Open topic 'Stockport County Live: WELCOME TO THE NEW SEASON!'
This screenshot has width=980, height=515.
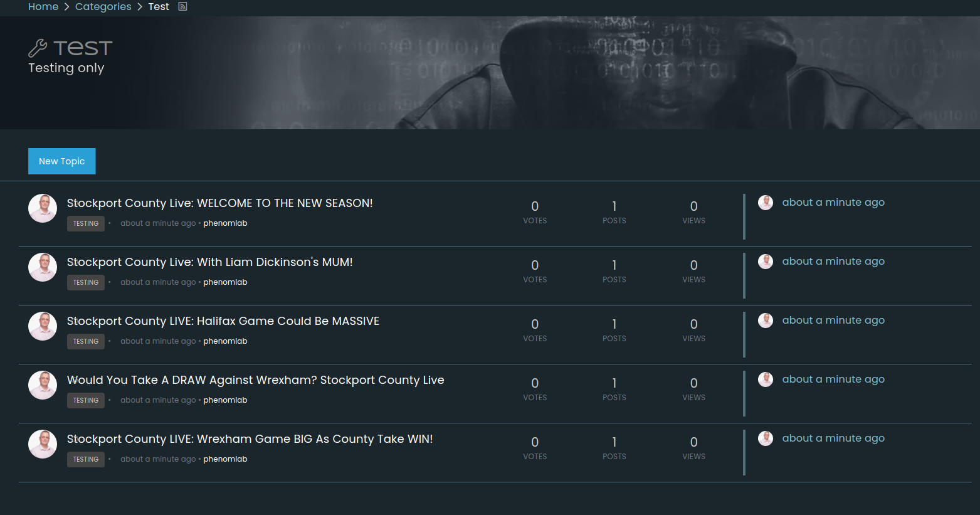click(x=219, y=203)
